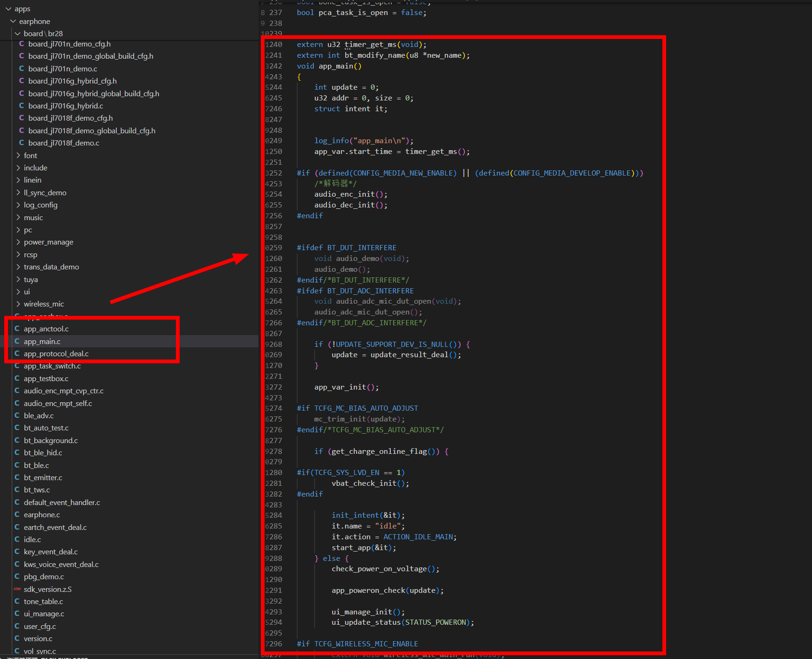Click ASM icon of sdk_version.z.S
Image resolution: width=812 pixels, height=659 pixels.
(x=17, y=589)
